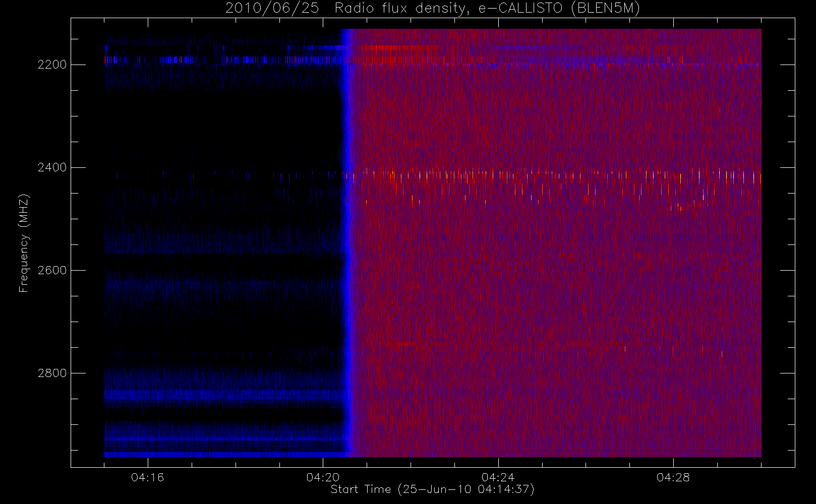
Task: Click the 04:20 time tick label
Action: 323,477
